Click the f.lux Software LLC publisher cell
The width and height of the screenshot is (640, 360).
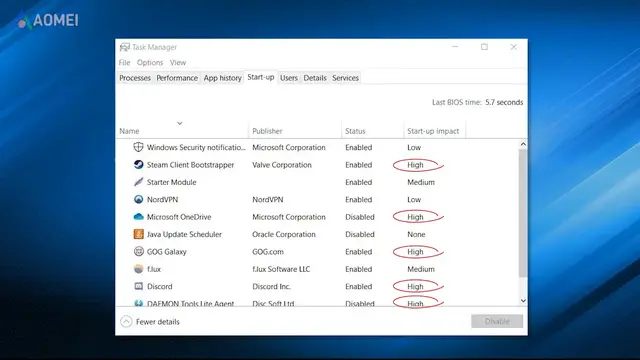(x=281, y=269)
